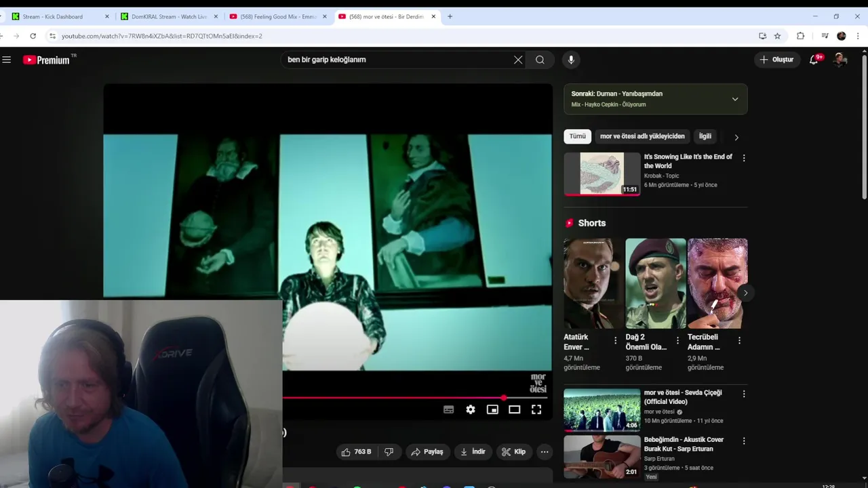Open the Dağ 2 Önemli short
The image size is (868, 488).
(655, 283)
